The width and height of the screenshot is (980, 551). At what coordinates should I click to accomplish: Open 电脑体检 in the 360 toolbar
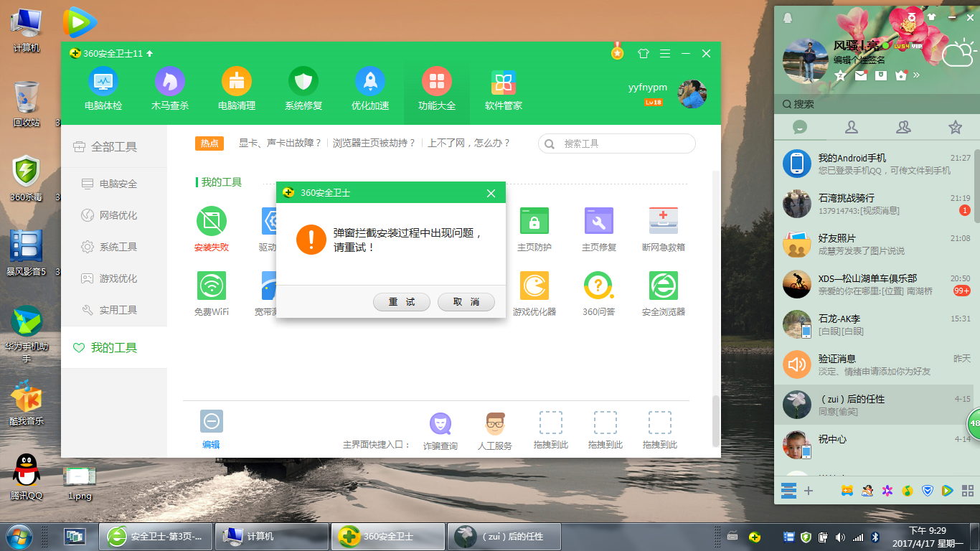click(x=103, y=89)
